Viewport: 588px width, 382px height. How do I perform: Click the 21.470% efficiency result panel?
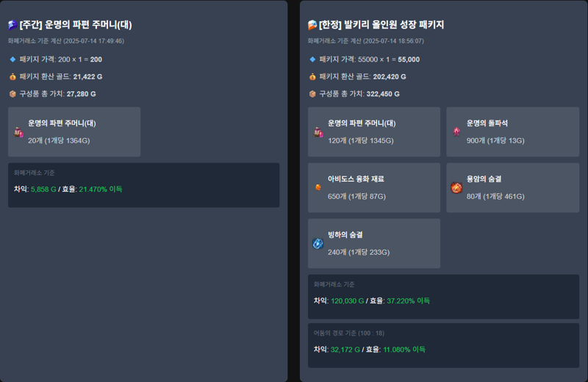pos(143,185)
